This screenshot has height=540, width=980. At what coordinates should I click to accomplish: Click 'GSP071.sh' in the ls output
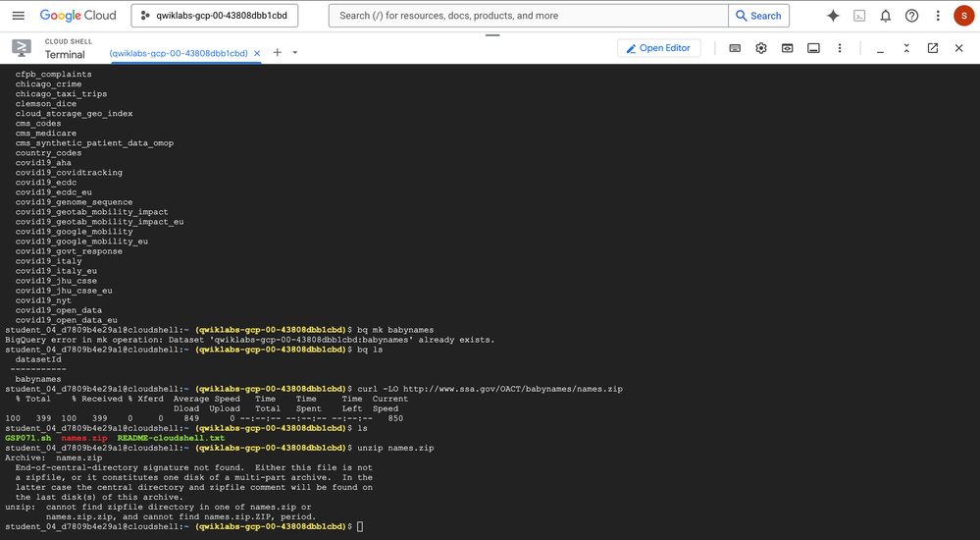[x=28, y=438]
